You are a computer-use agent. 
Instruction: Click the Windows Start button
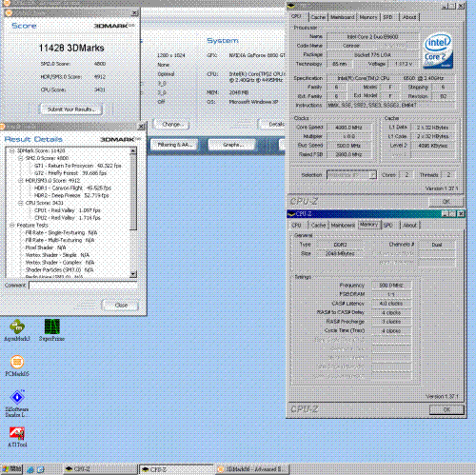(11, 469)
